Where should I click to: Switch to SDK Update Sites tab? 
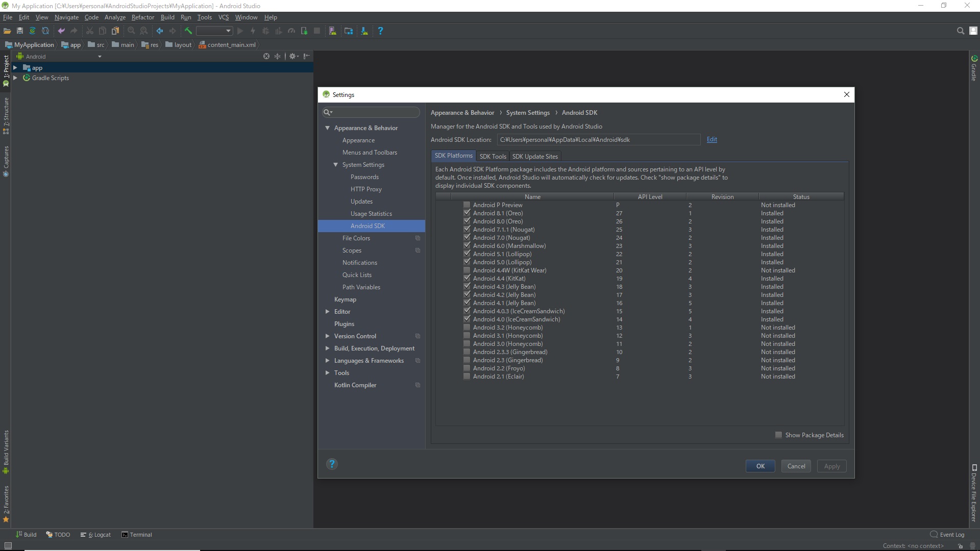(x=534, y=156)
